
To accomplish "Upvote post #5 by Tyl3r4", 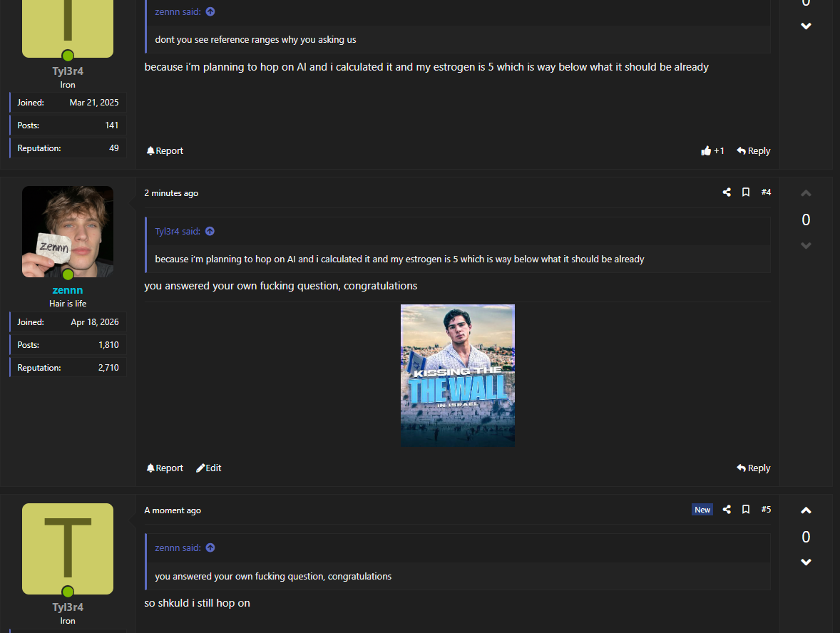I will [806, 510].
